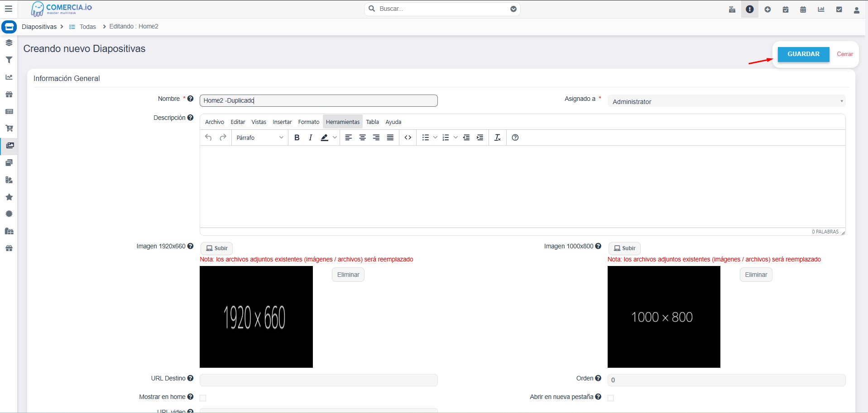This screenshot has height=413, width=868.
Task: Open the Formato menu
Action: 309,122
